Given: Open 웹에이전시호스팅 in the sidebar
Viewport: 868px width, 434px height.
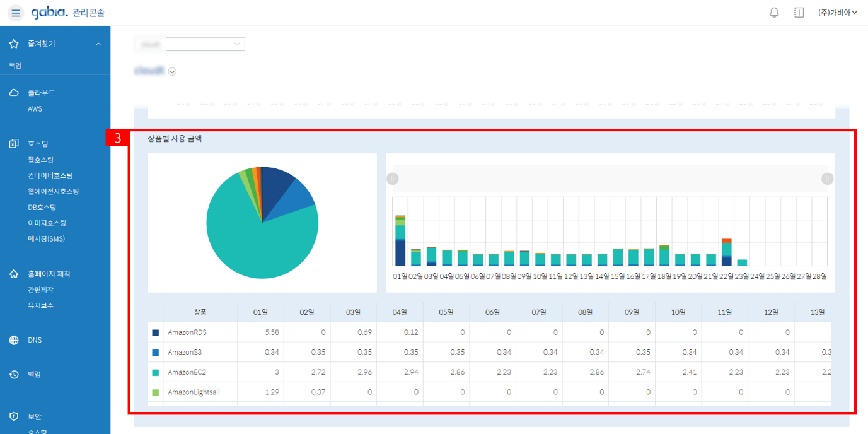Looking at the screenshot, I should 54,192.
